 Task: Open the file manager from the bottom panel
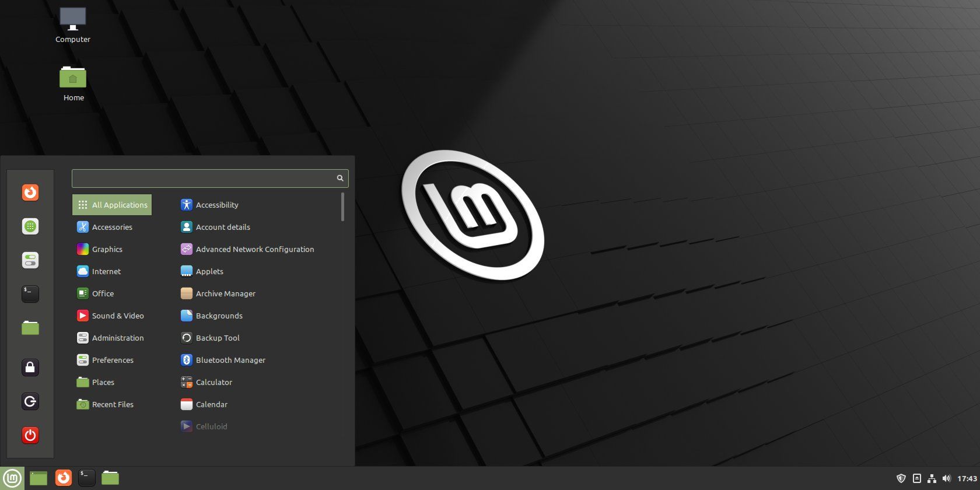pos(110,478)
